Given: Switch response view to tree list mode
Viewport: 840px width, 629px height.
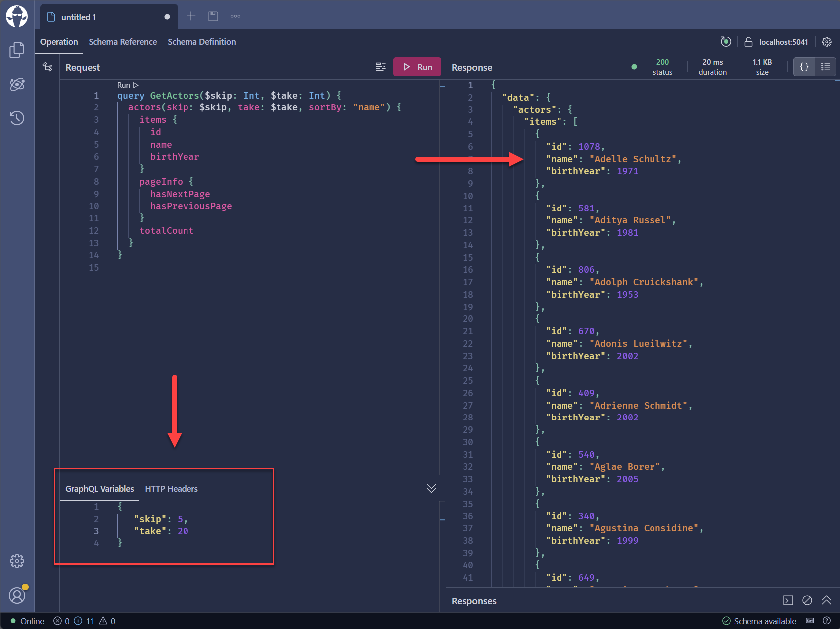Looking at the screenshot, I should (x=825, y=66).
